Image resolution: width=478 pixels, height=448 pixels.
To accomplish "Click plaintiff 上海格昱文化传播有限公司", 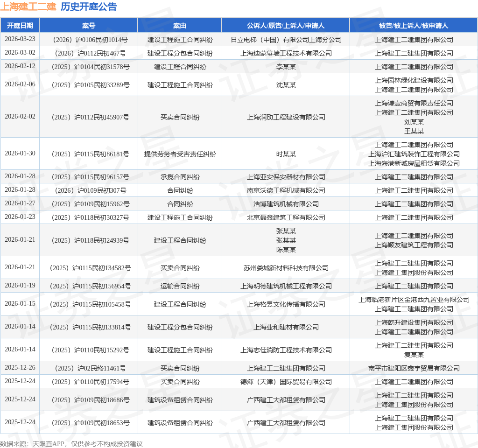I will [x=286, y=304].
